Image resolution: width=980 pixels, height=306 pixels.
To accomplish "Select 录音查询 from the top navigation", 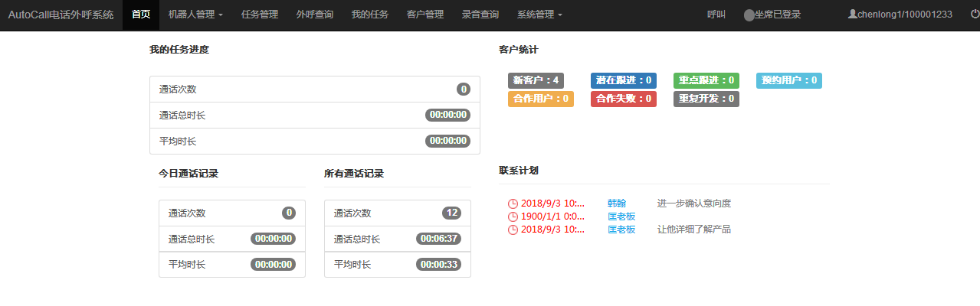I will coord(480,15).
